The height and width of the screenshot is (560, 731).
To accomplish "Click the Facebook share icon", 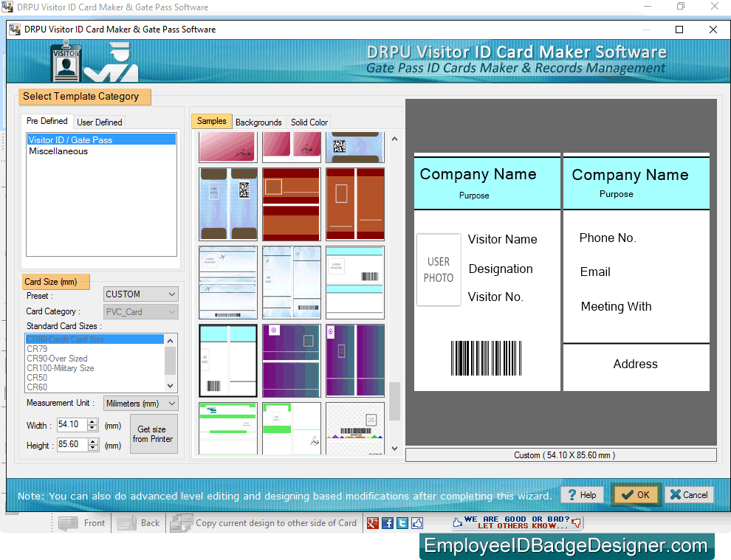I will 388,523.
